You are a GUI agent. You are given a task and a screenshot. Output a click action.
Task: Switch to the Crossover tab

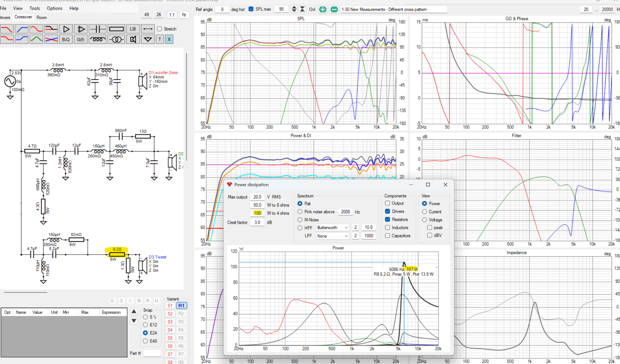coord(23,17)
